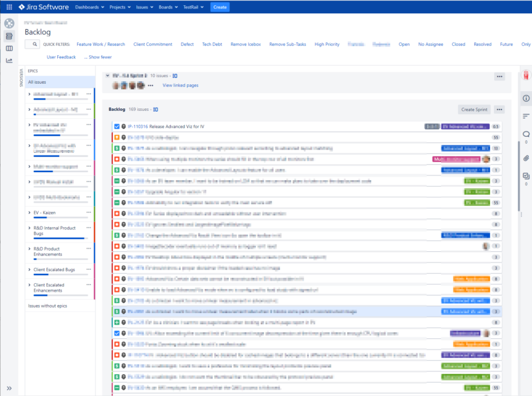Viewport: 532px width, 396px height.
Task: Open the attachments paperclip icon
Action: pos(526,158)
